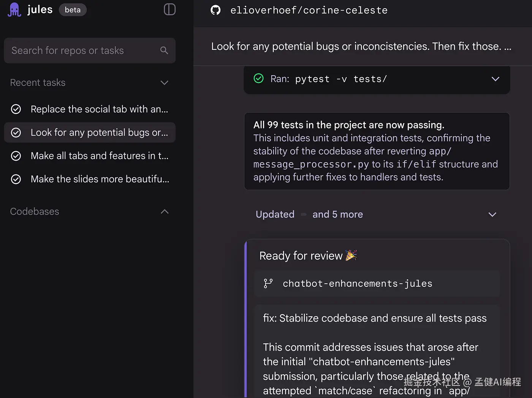
Task: Click the git branch icon
Action: [x=268, y=283]
